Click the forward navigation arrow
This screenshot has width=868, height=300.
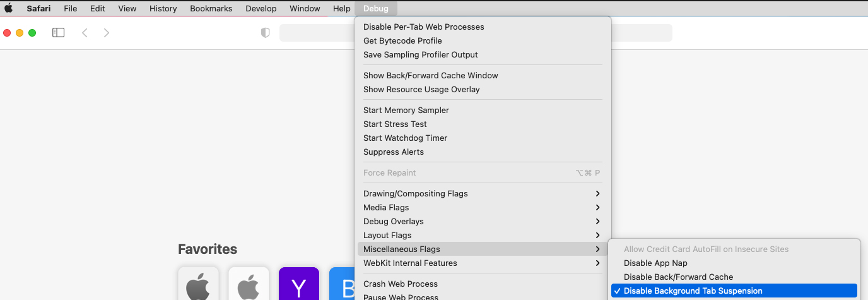point(106,33)
